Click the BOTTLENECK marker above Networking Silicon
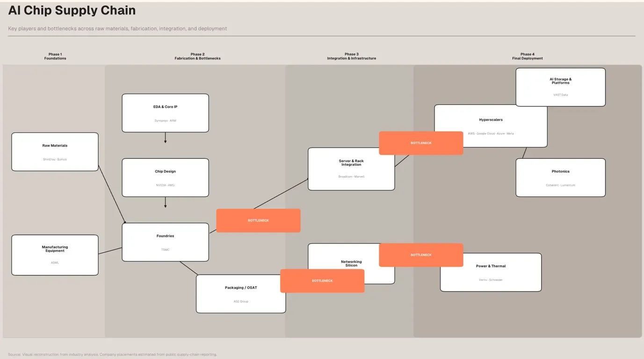The width and height of the screenshot is (644, 359). (x=421, y=255)
